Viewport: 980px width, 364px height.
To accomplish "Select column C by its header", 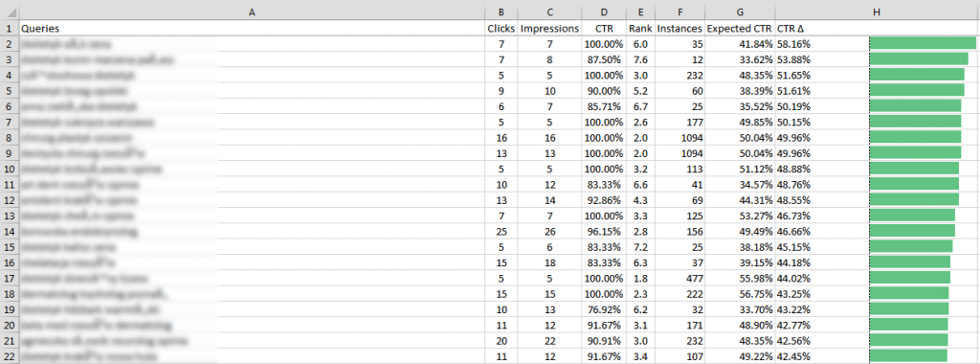I will (x=549, y=11).
